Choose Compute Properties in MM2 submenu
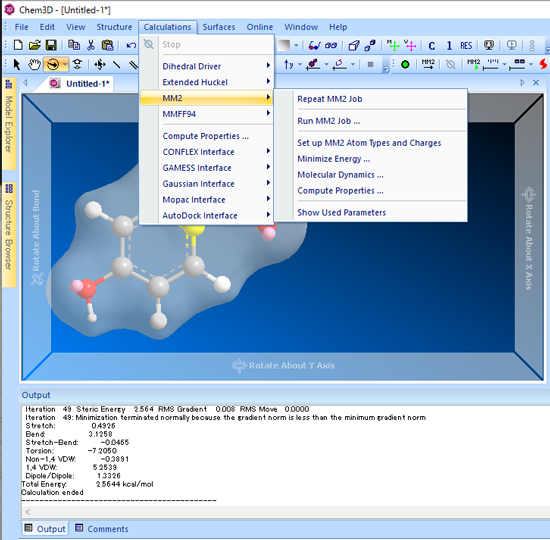Image resolution: width=550 pixels, height=540 pixels. pyautogui.click(x=371, y=191)
